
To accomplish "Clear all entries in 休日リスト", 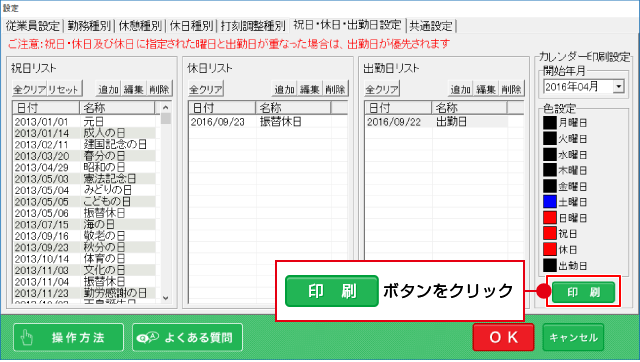I will (206, 89).
